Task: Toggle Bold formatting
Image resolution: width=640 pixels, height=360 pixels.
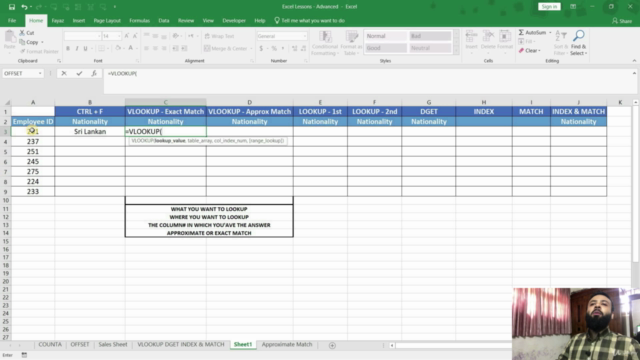Action: pos(68,49)
